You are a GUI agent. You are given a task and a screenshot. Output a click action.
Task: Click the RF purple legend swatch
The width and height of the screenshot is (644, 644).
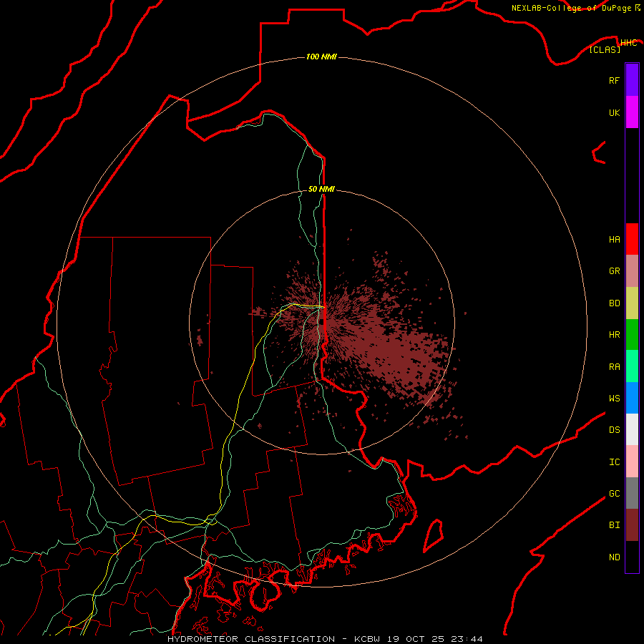coord(632,80)
